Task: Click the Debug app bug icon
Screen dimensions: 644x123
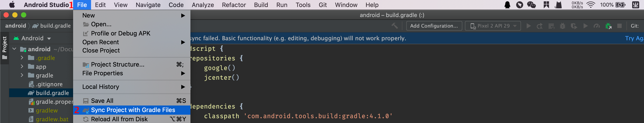Action: pos(562,26)
